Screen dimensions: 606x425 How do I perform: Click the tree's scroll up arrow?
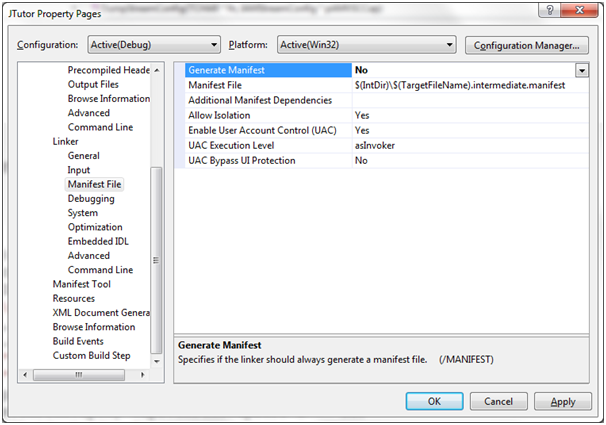pos(157,70)
